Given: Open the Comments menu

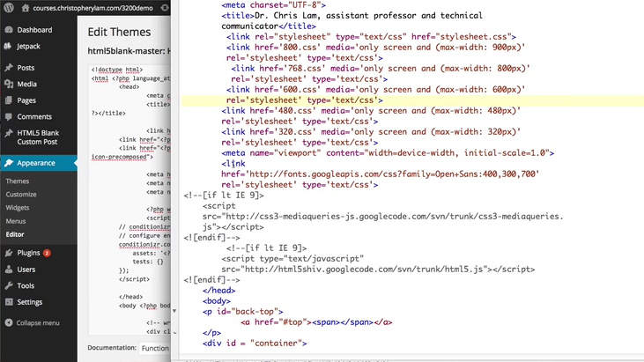Looking at the screenshot, I should pos(34,116).
